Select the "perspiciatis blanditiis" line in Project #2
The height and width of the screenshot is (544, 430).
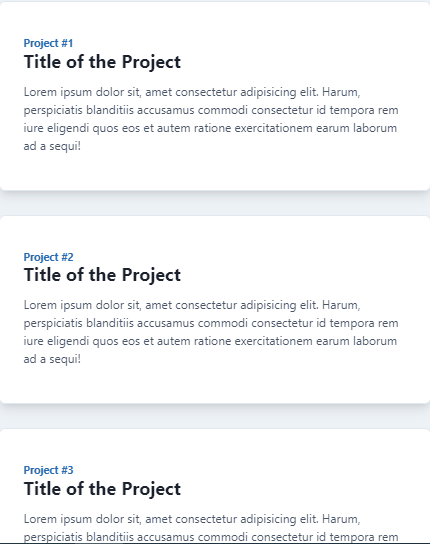[x=211, y=323]
